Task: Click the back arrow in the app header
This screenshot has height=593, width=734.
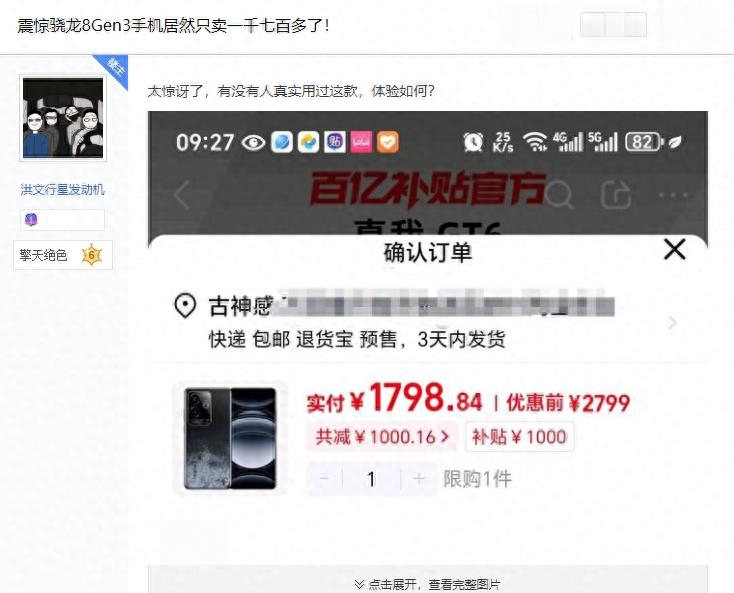Action: pos(182,194)
